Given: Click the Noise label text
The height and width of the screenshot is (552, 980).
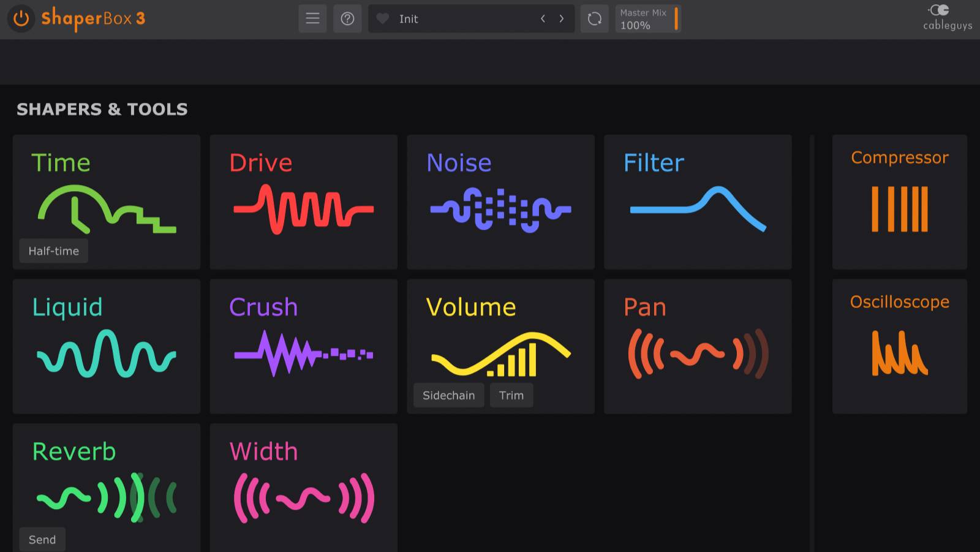Looking at the screenshot, I should click(459, 163).
